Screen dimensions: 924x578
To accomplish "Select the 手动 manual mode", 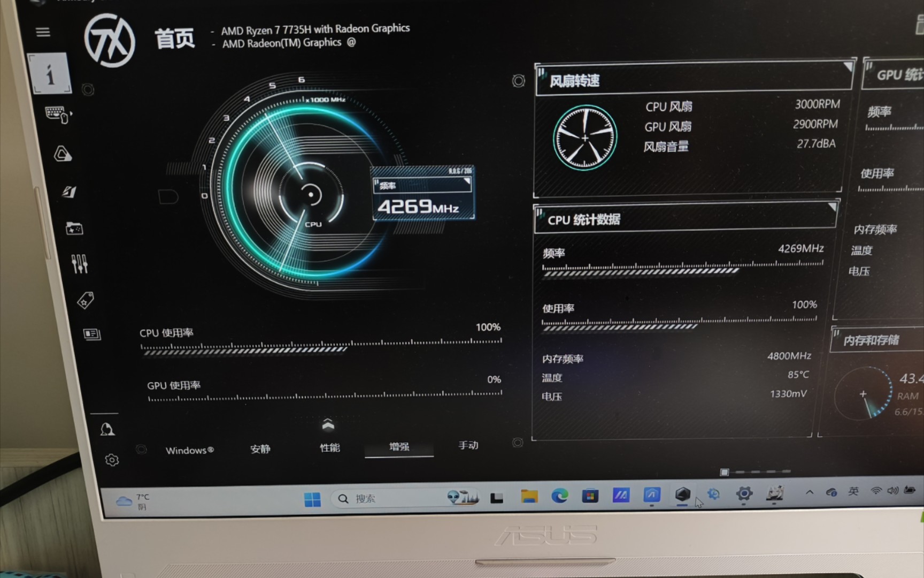I will tap(468, 445).
